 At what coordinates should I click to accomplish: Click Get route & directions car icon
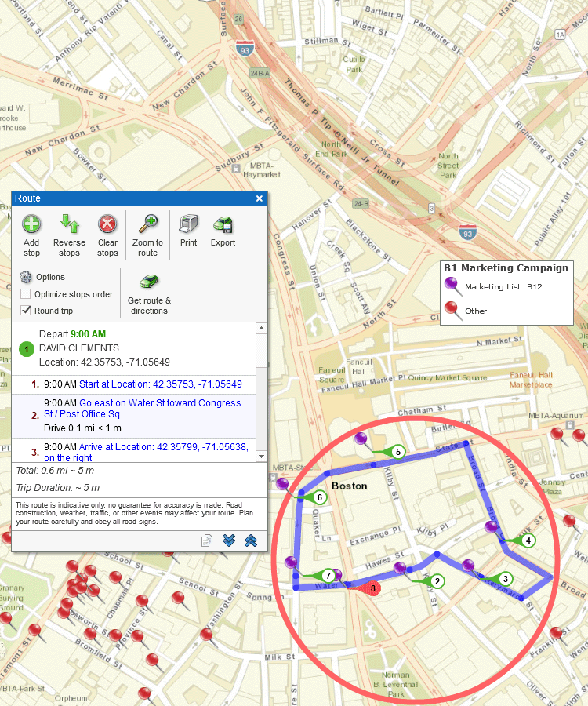tap(149, 282)
